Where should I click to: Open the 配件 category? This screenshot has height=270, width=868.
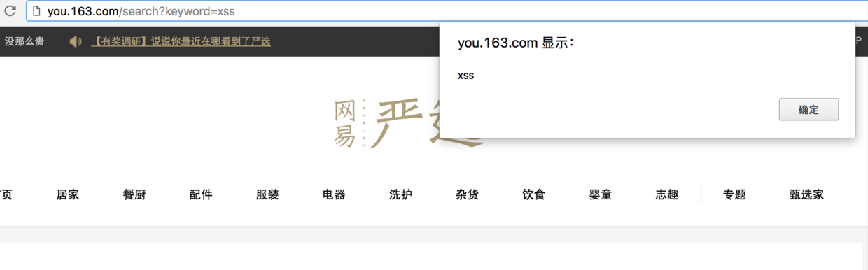point(201,194)
